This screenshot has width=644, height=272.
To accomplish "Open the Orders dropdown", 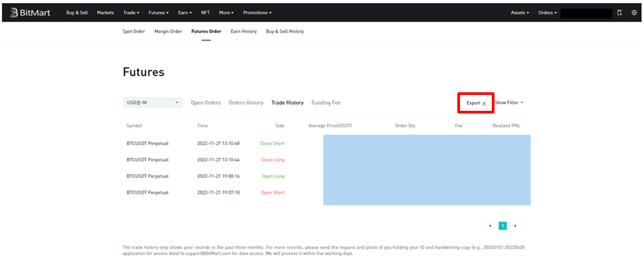I will pyautogui.click(x=548, y=13).
